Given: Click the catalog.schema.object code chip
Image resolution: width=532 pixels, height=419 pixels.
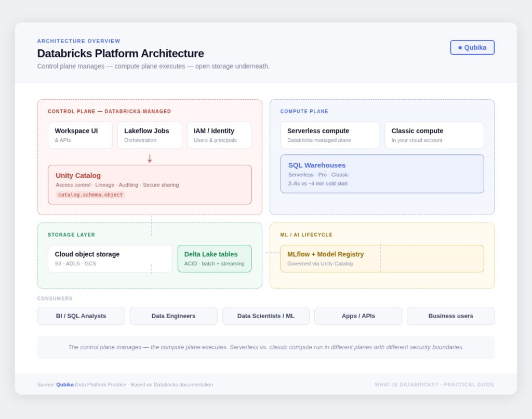Looking at the screenshot, I should click(90, 195).
